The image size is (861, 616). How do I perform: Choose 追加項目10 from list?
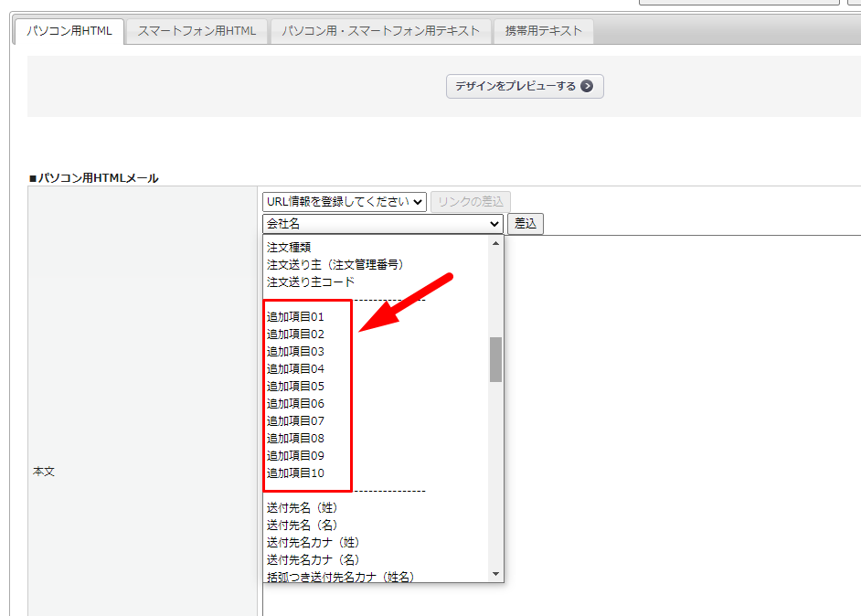pyautogui.click(x=376, y=473)
